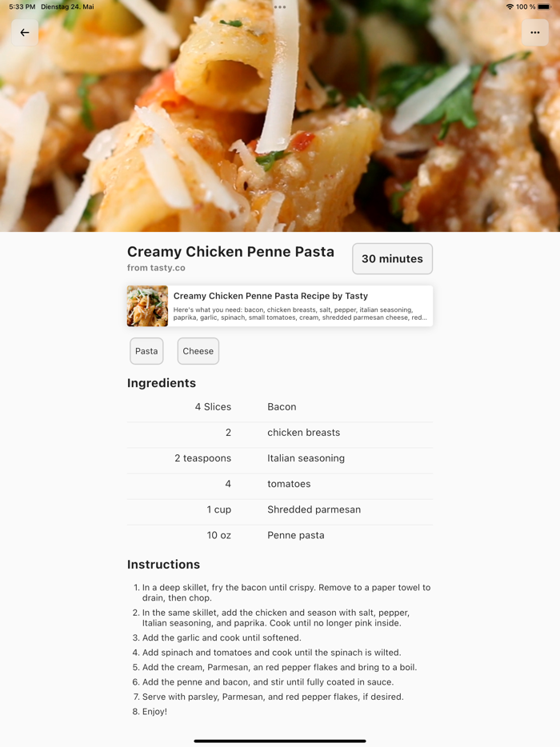
Task: Tap the 30 minutes duration button
Action: (392, 258)
